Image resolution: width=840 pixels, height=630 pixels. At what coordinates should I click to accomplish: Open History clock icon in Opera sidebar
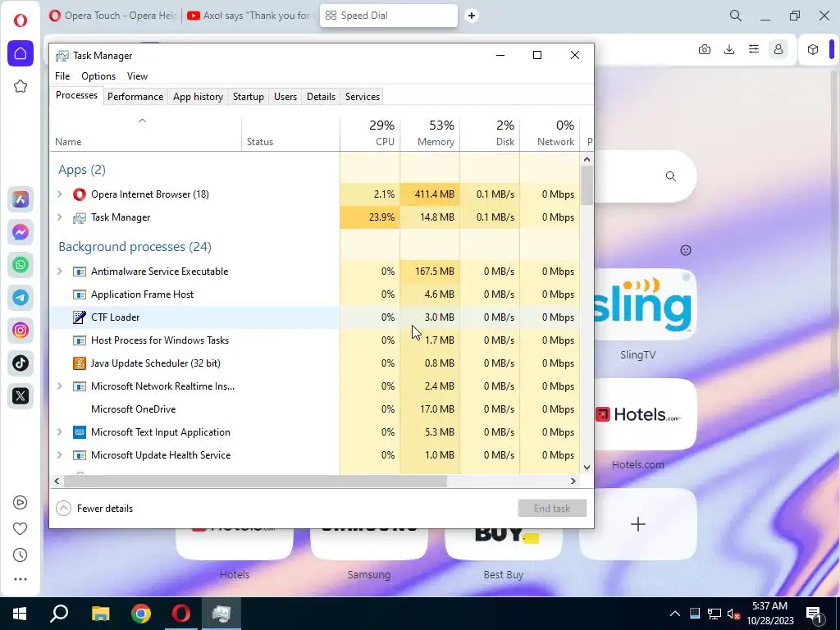(21, 555)
